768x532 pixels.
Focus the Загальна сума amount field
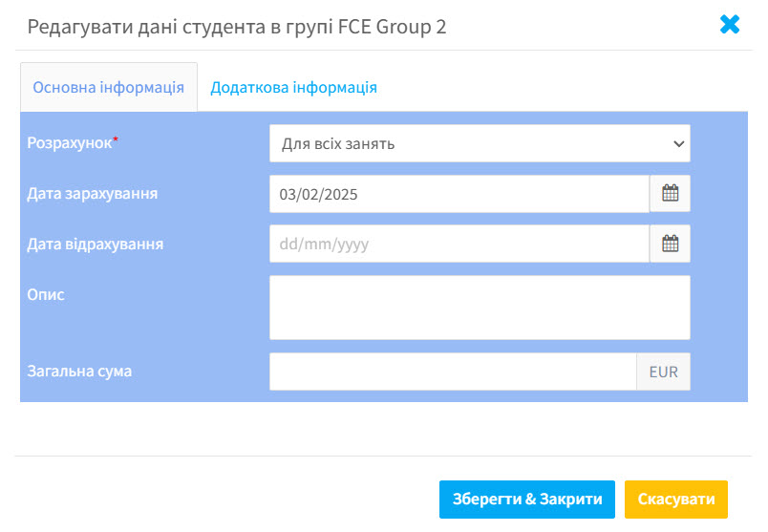click(453, 372)
